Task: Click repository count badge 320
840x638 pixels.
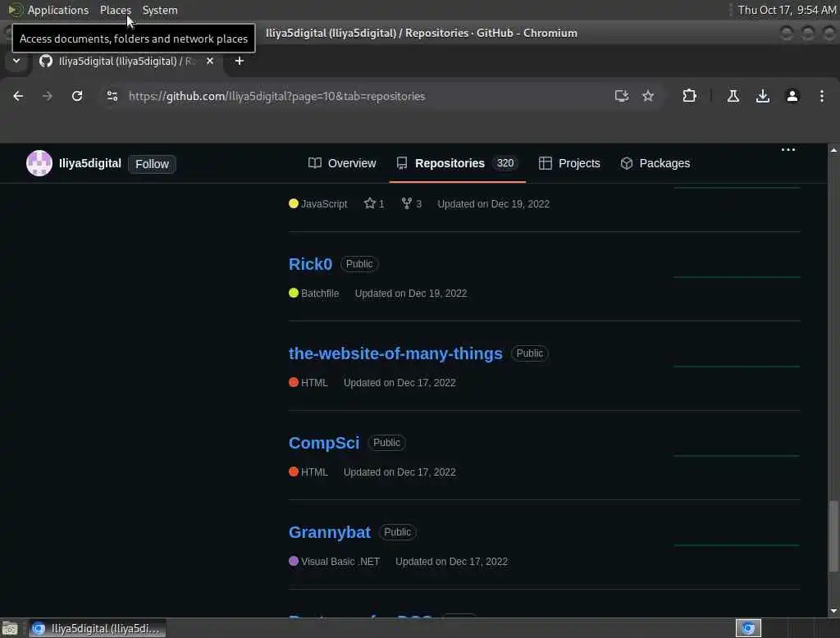Action: (x=505, y=163)
